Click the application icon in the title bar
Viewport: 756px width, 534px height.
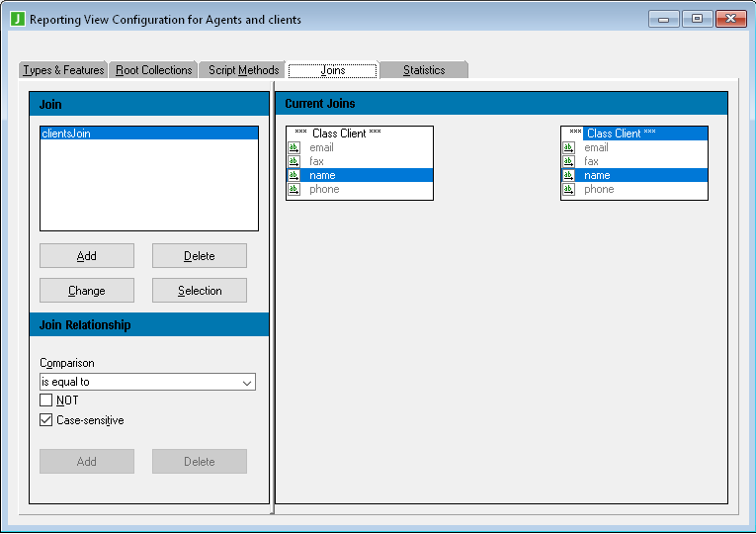click(x=17, y=19)
